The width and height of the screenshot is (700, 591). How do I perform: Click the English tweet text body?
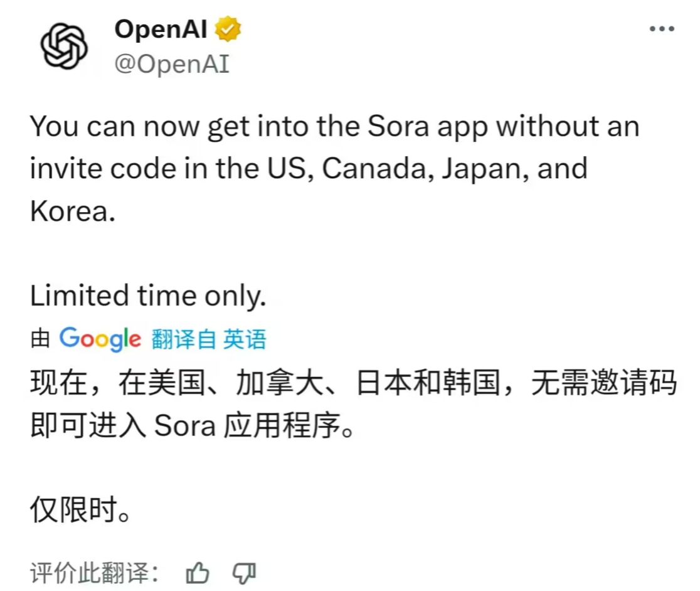[x=314, y=168]
